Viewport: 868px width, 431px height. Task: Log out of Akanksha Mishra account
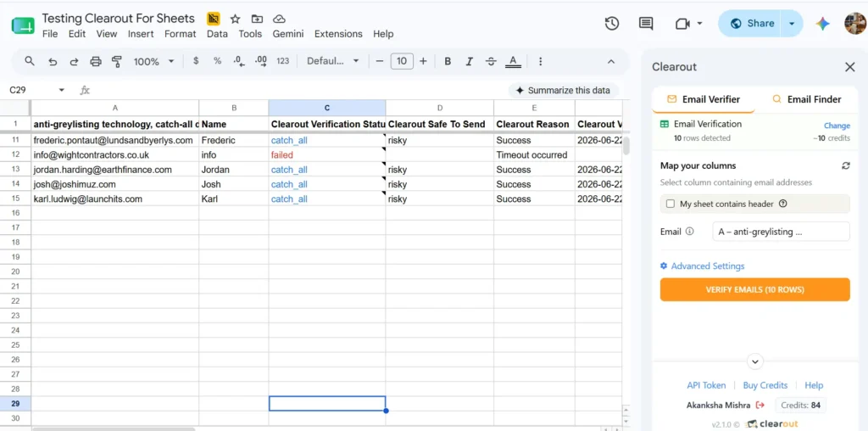click(x=760, y=405)
